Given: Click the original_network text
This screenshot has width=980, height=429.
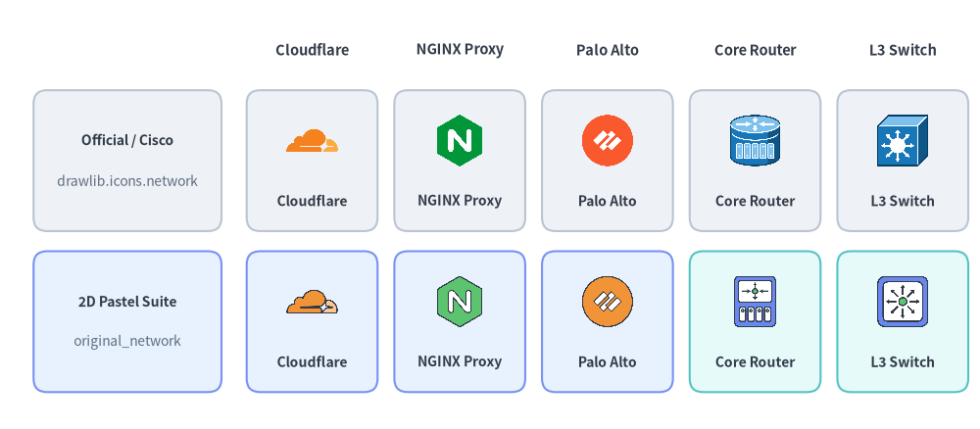Looking at the screenshot, I should pyautogui.click(x=127, y=341).
